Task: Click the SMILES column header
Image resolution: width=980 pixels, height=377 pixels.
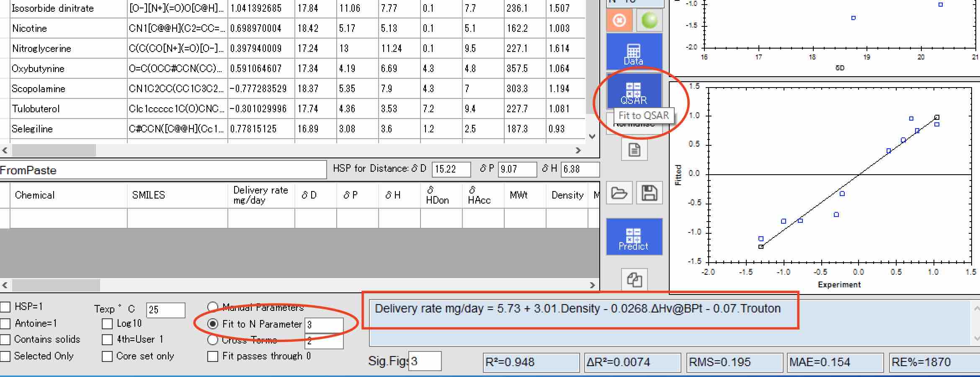Action: 178,195
